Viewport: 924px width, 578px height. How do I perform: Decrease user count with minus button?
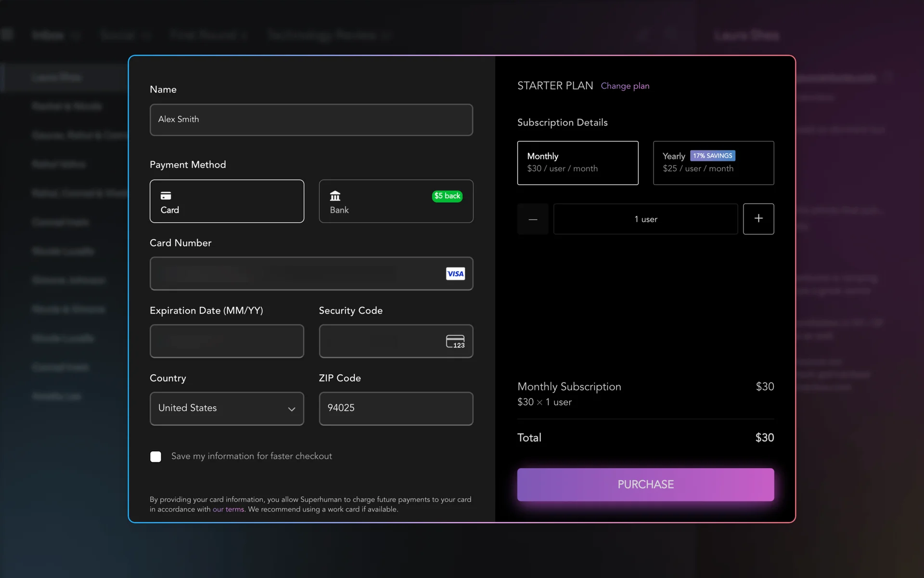click(x=532, y=219)
